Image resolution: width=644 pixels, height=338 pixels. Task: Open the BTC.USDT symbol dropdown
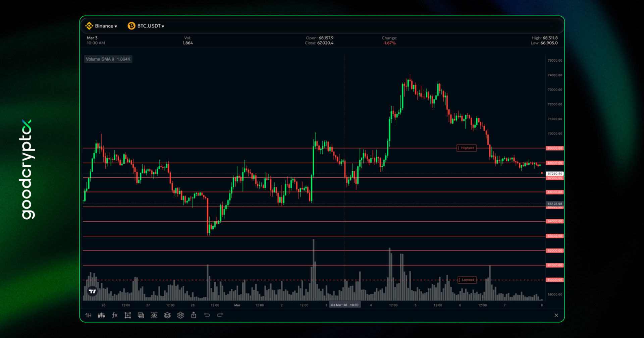point(146,26)
